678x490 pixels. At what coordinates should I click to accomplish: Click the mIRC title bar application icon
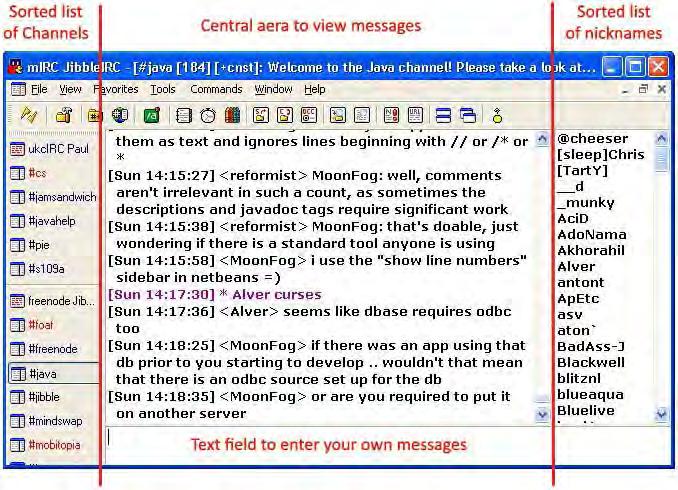pos(16,67)
